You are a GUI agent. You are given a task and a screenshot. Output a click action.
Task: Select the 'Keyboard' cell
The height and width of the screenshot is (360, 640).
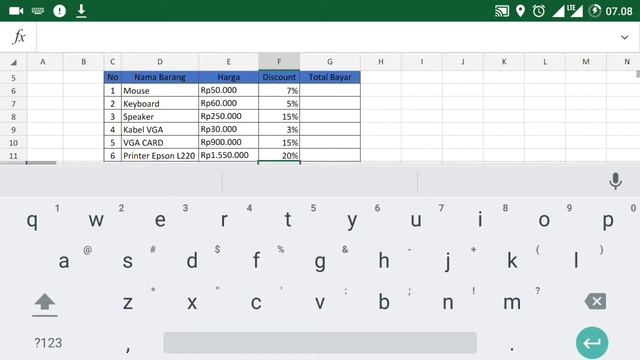160,103
